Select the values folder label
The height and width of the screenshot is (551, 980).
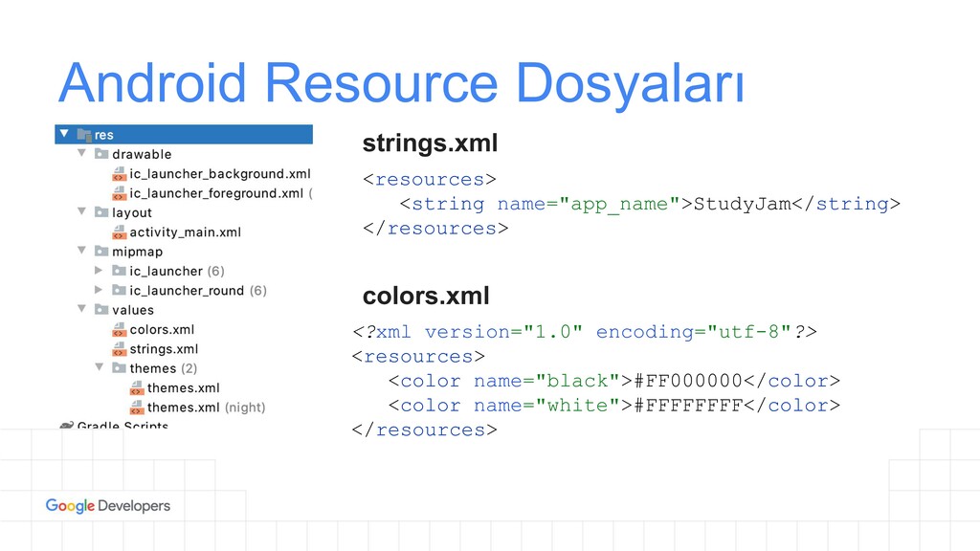[x=132, y=310]
